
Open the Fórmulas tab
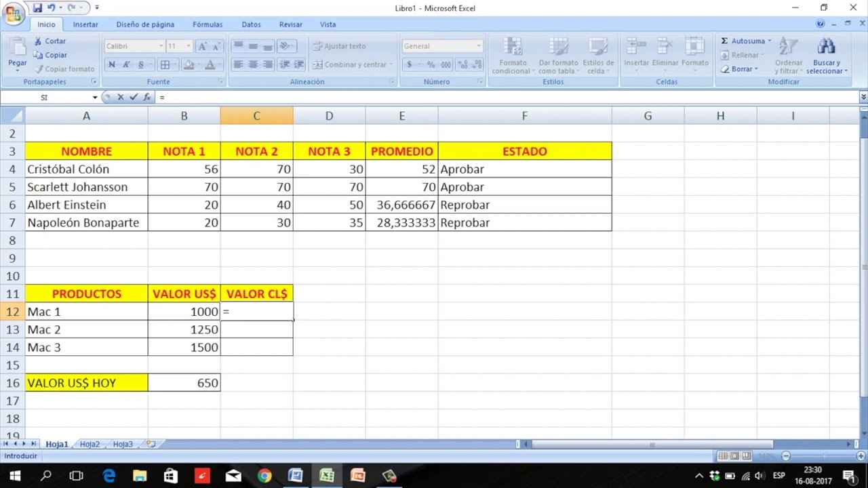click(x=208, y=24)
